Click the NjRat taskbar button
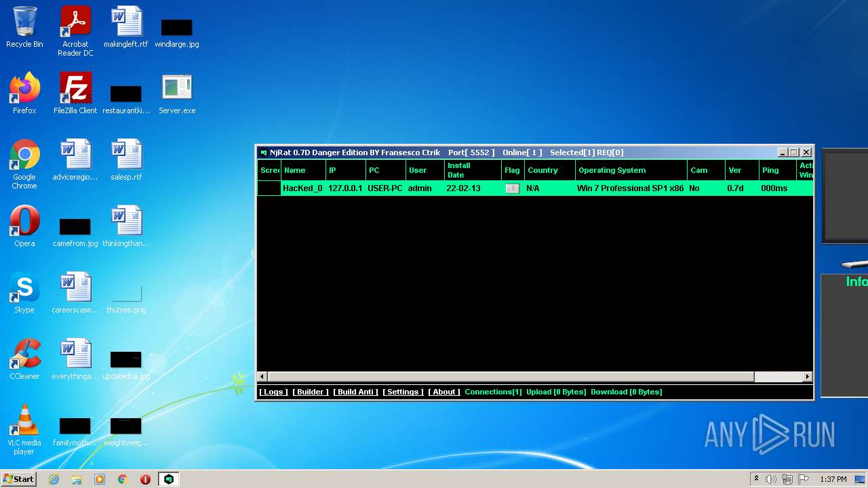The width and height of the screenshot is (868, 488). [x=169, y=479]
